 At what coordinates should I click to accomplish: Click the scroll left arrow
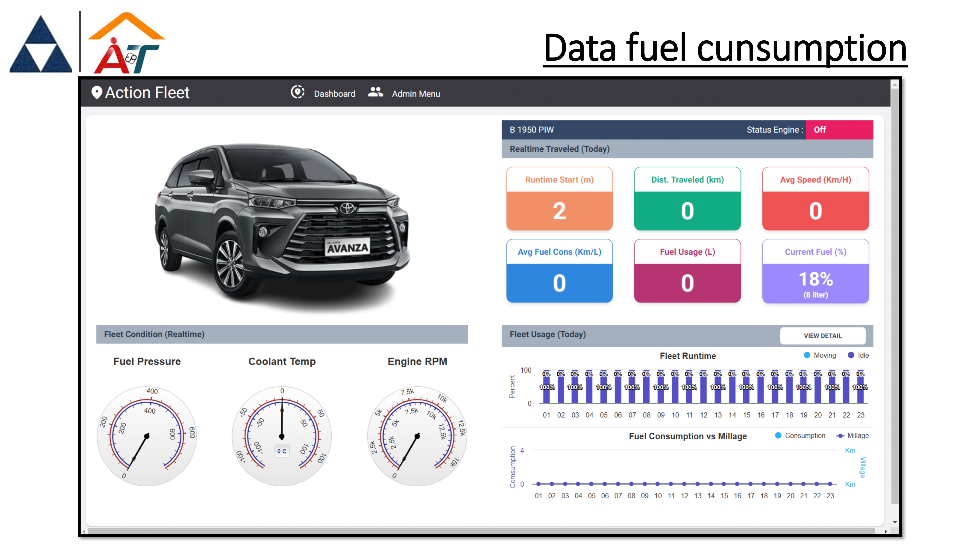pyautogui.click(x=84, y=531)
